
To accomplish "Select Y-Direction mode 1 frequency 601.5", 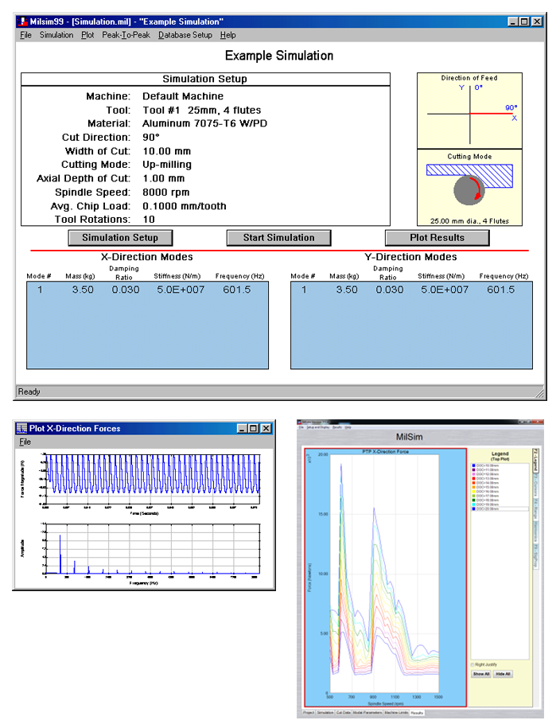I will click(500, 290).
